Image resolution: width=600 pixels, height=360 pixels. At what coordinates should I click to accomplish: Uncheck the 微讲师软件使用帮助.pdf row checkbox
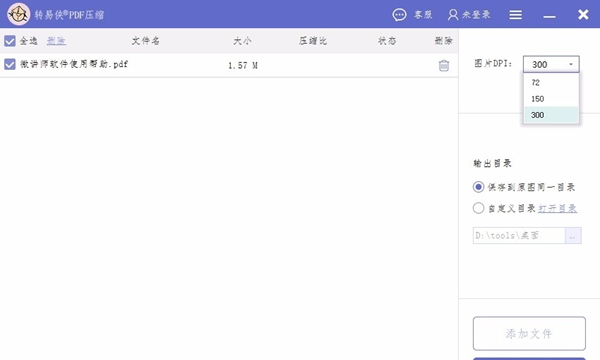point(10,64)
